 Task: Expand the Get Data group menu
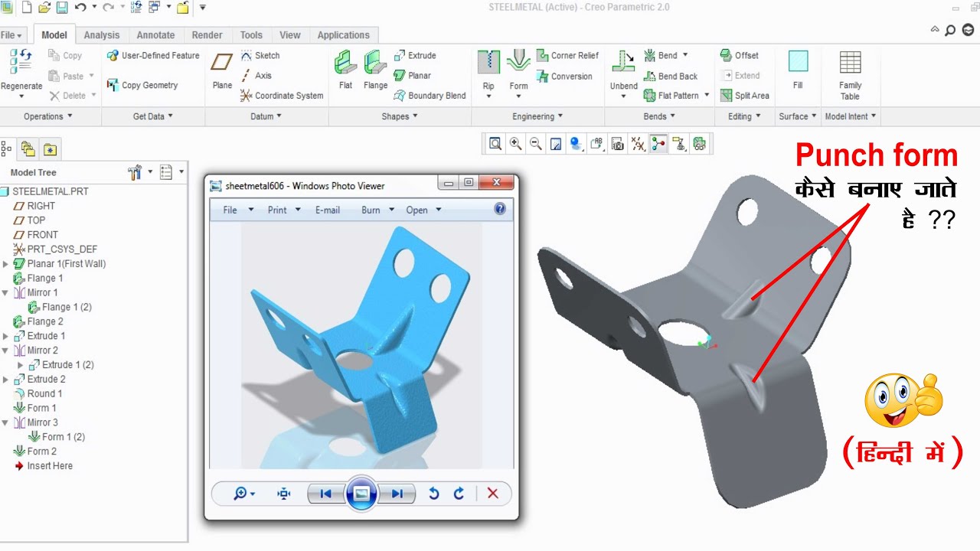pyautogui.click(x=153, y=116)
